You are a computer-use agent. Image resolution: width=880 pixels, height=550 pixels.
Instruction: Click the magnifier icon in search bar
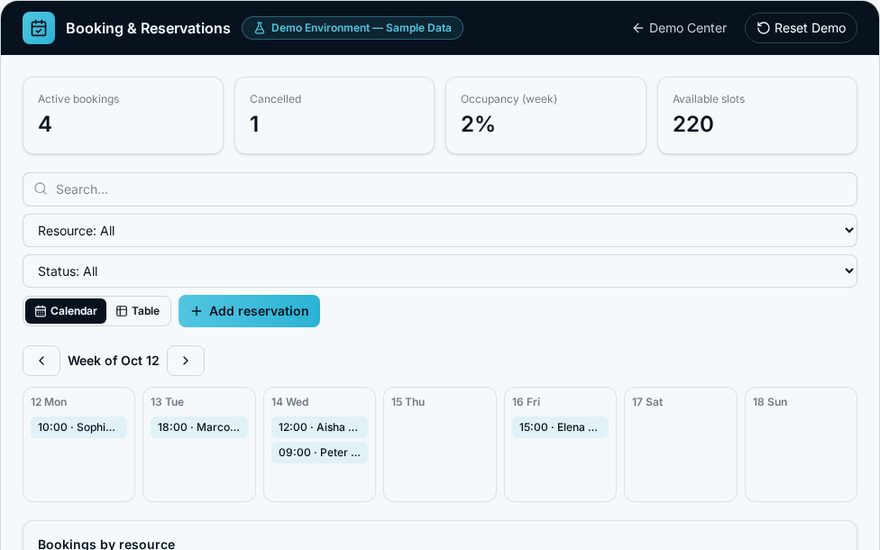coord(40,189)
